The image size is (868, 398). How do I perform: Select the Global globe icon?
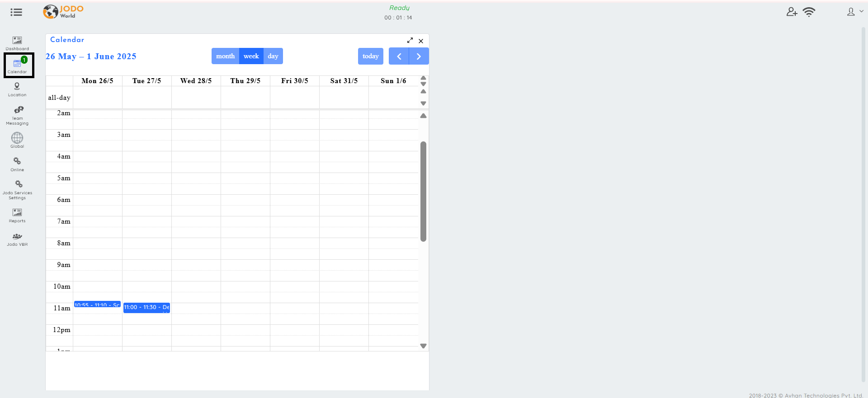pos(17,138)
